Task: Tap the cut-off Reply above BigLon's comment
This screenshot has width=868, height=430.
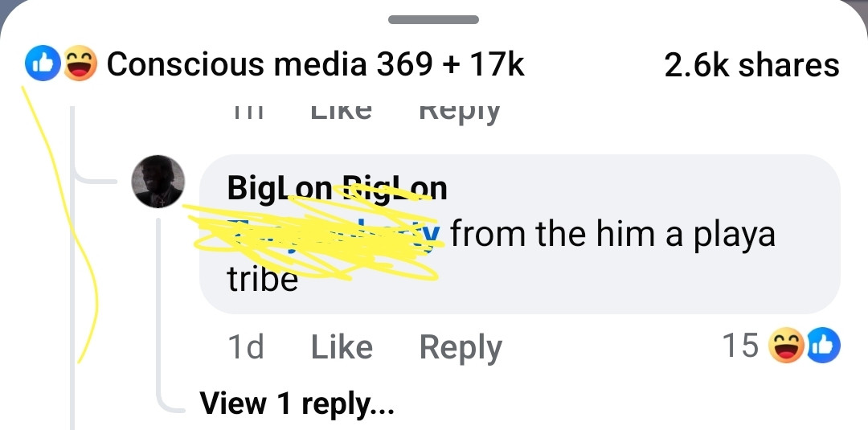Action: (x=460, y=113)
